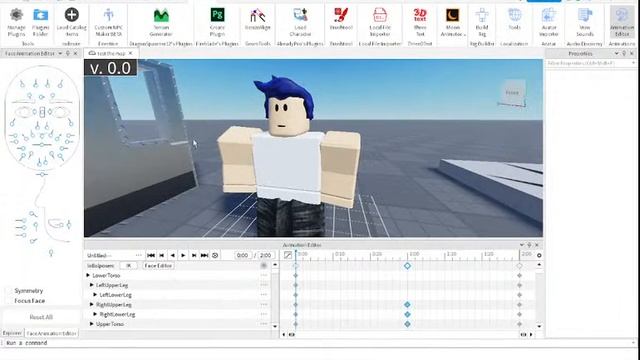Click the Reset All button
This screenshot has width=640, height=360.
[41, 317]
